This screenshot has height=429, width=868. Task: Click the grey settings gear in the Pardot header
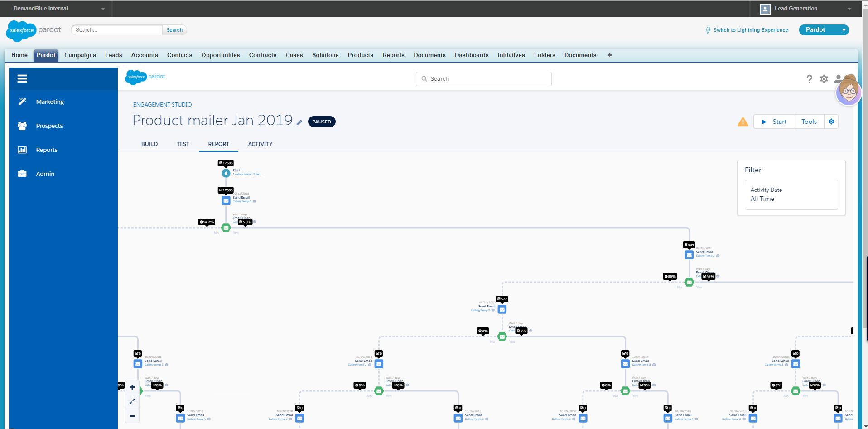pos(824,79)
